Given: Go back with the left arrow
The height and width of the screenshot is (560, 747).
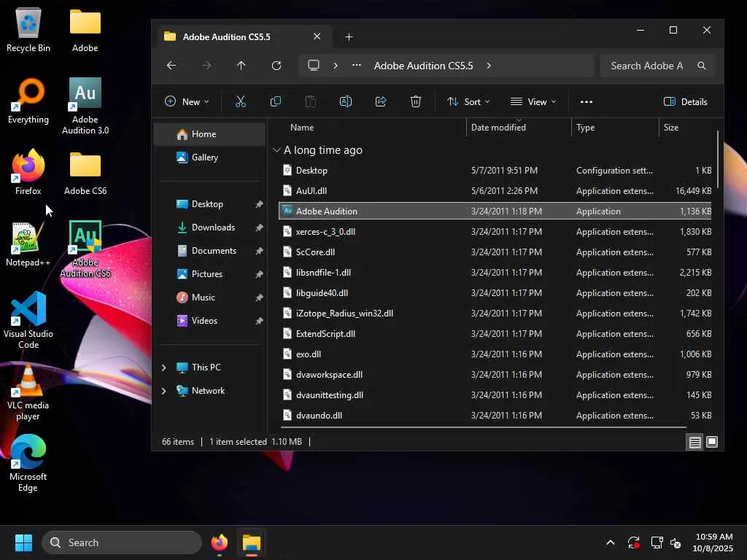Looking at the screenshot, I should point(171,65).
